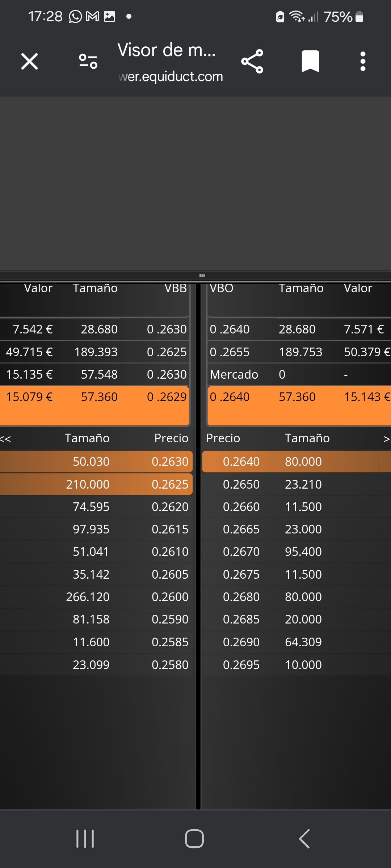Tap the WhatsApp status bar notification icon

click(x=75, y=17)
